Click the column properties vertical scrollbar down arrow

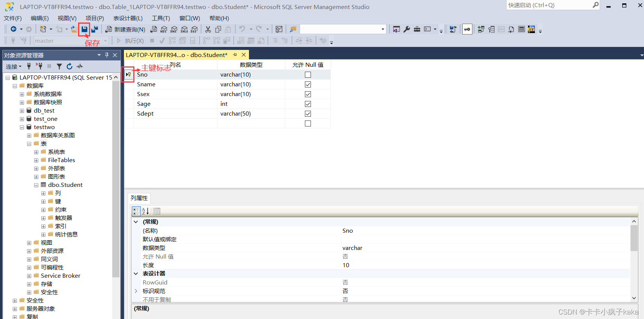pos(634,298)
